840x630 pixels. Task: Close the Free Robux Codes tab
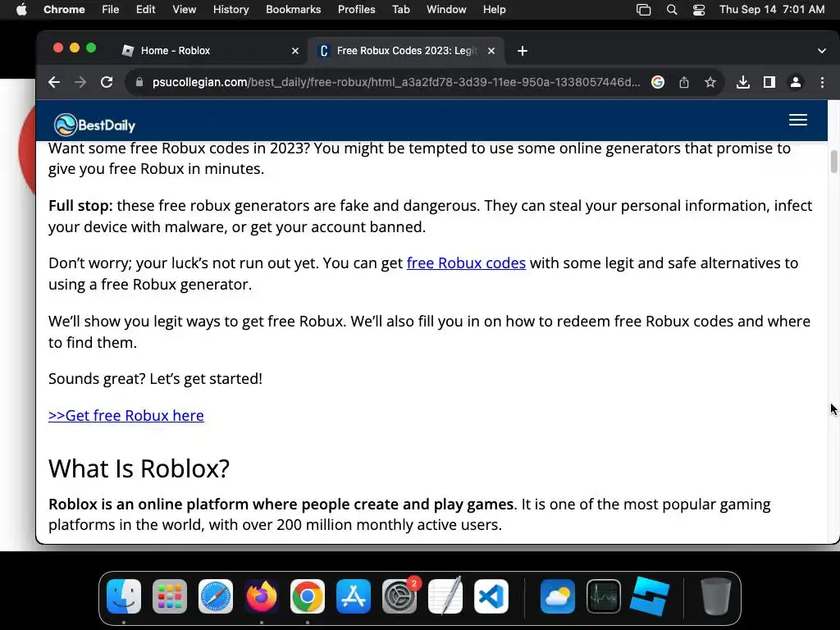pos(491,51)
